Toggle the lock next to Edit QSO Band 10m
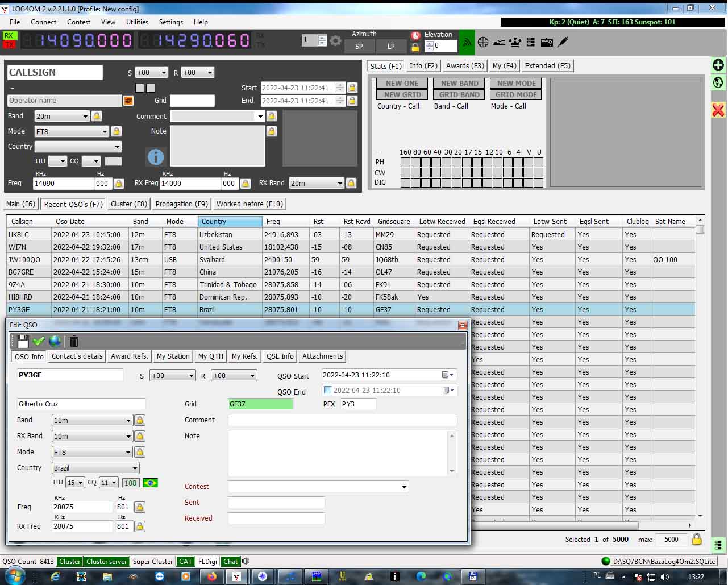728x585 pixels. pos(140,420)
